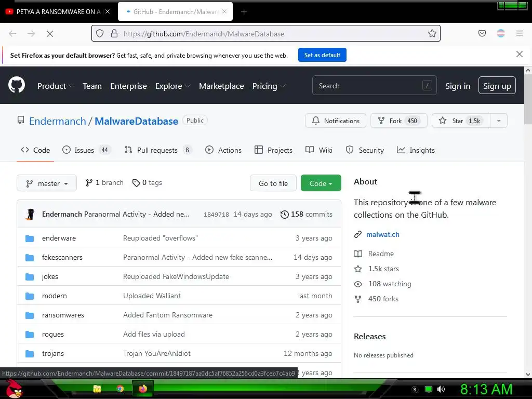The image size is (532, 399).
Task: Click the Team nav item
Action: 92,86
